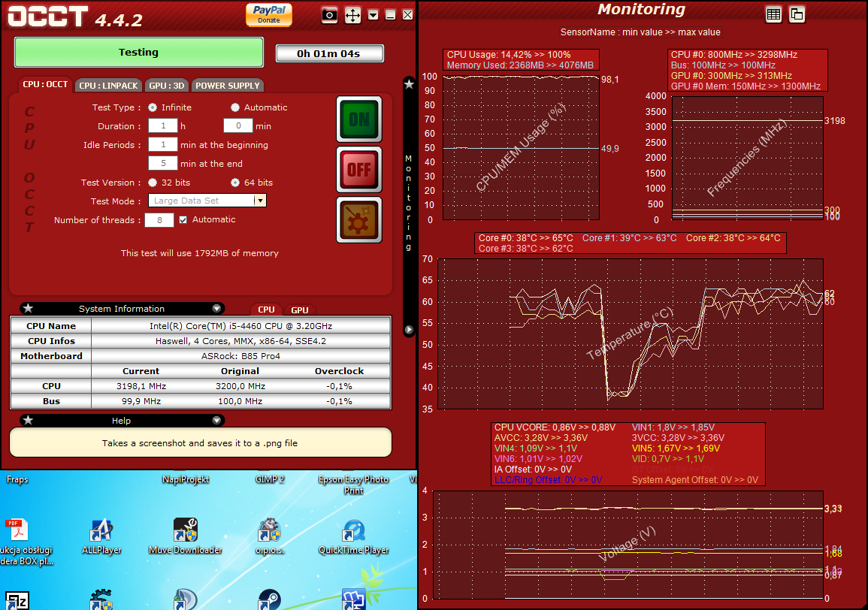The width and height of the screenshot is (868, 610).
Task: Click the Number of threads field
Action: click(x=159, y=220)
